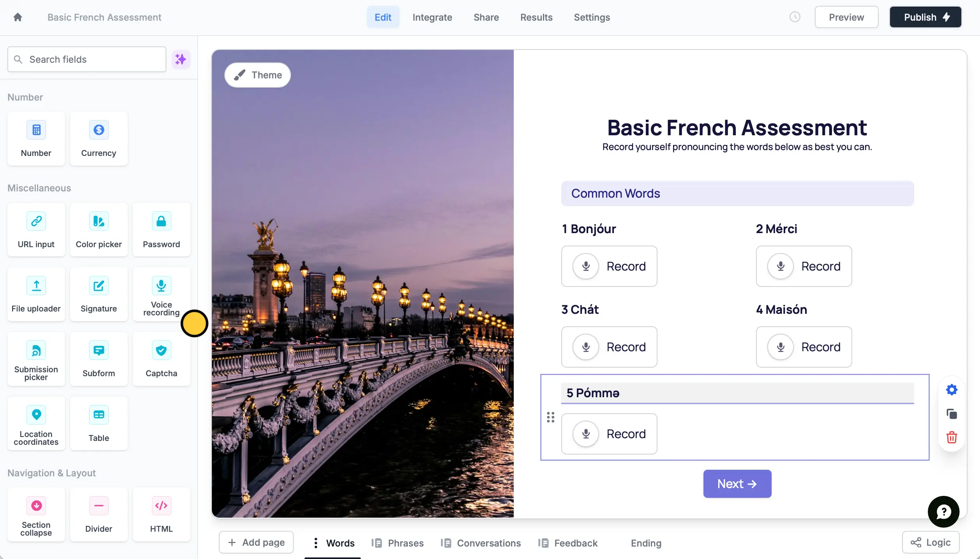The height and width of the screenshot is (559, 980).
Task: Open the AI sparkle field generator
Action: pyautogui.click(x=181, y=59)
